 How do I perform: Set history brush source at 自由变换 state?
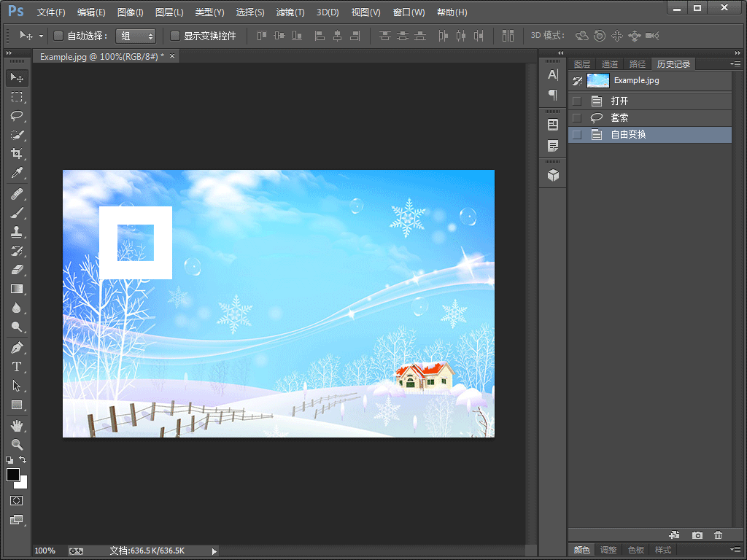point(577,135)
